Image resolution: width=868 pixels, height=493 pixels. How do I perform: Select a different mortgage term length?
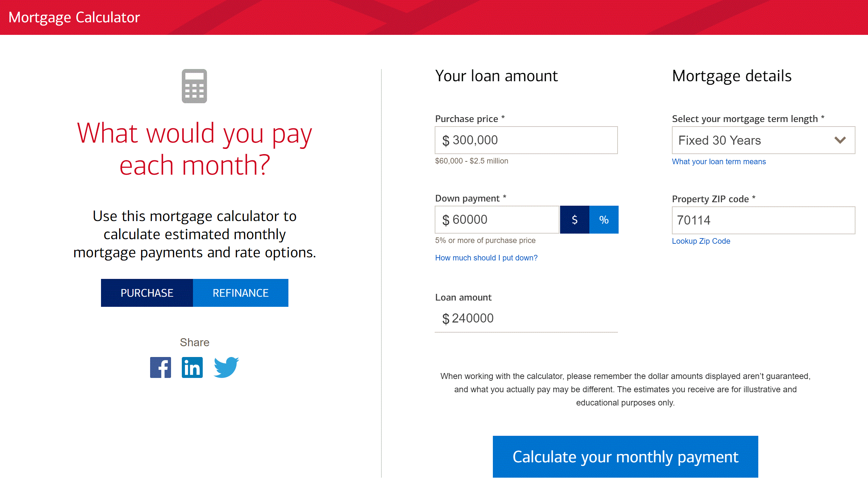(x=763, y=140)
